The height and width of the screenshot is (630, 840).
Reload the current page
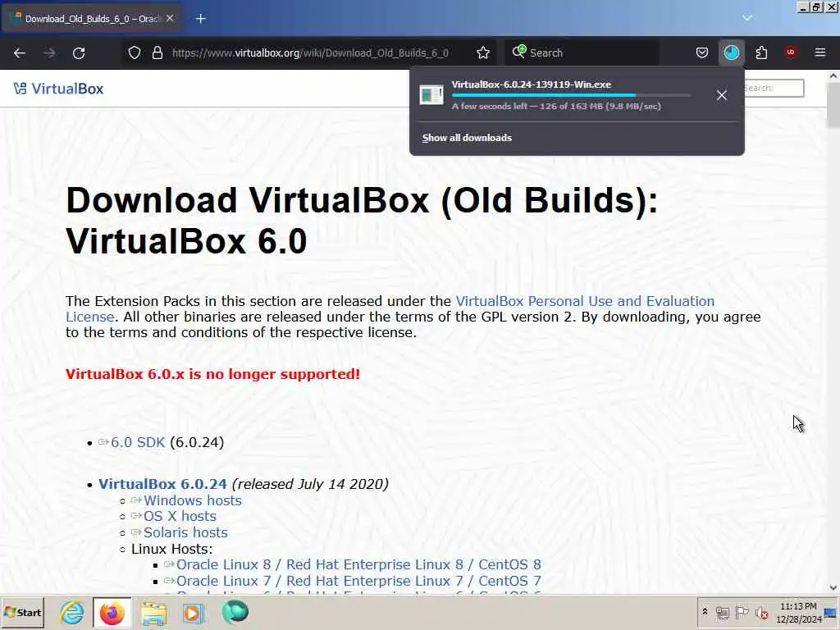coord(79,53)
